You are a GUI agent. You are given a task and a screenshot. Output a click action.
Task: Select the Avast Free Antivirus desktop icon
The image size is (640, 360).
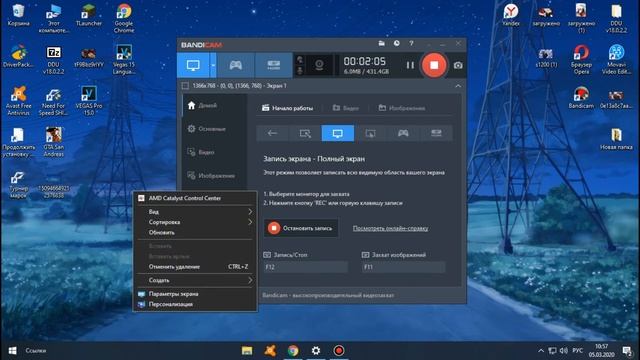click(18, 101)
